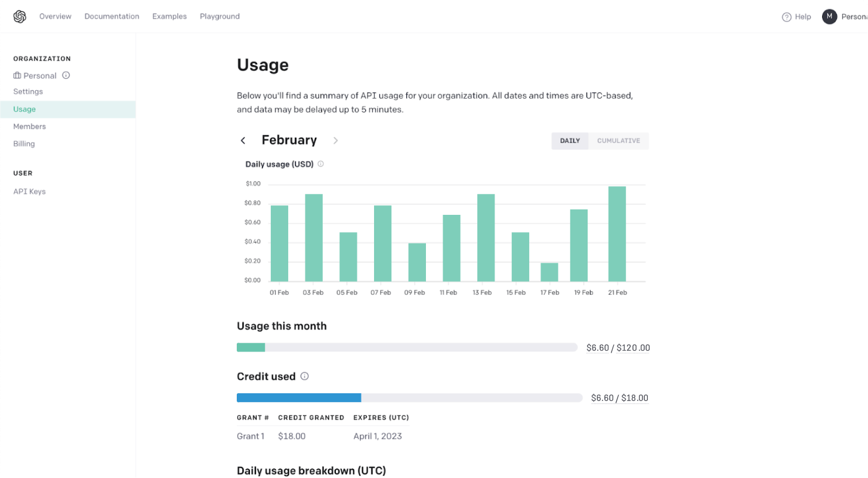Screen dimensions: 868x478
Task: Click the Help question mark icon
Action: [x=787, y=17]
